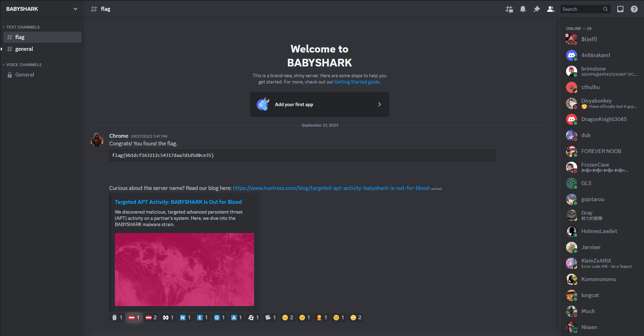Open the Getting Started guide link
Image resolution: width=644 pixels, height=336 pixels.
point(357,82)
